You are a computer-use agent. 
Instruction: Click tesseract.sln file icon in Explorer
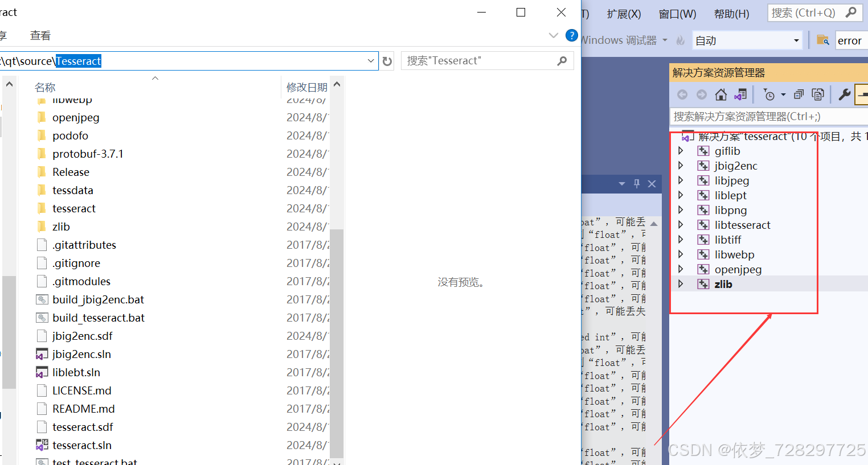[x=42, y=445]
